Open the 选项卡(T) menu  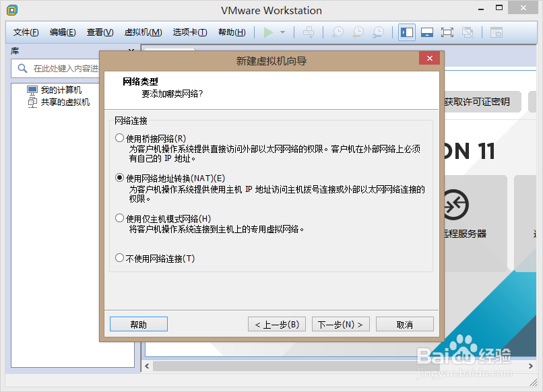[190, 32]
